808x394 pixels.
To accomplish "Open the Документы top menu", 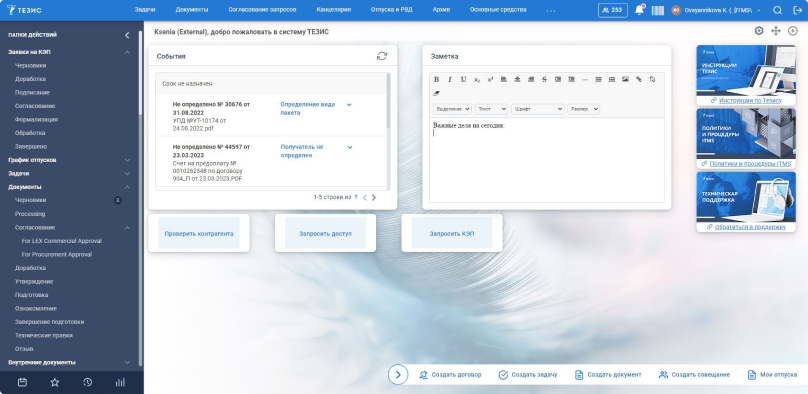I will tap(192, 10).
